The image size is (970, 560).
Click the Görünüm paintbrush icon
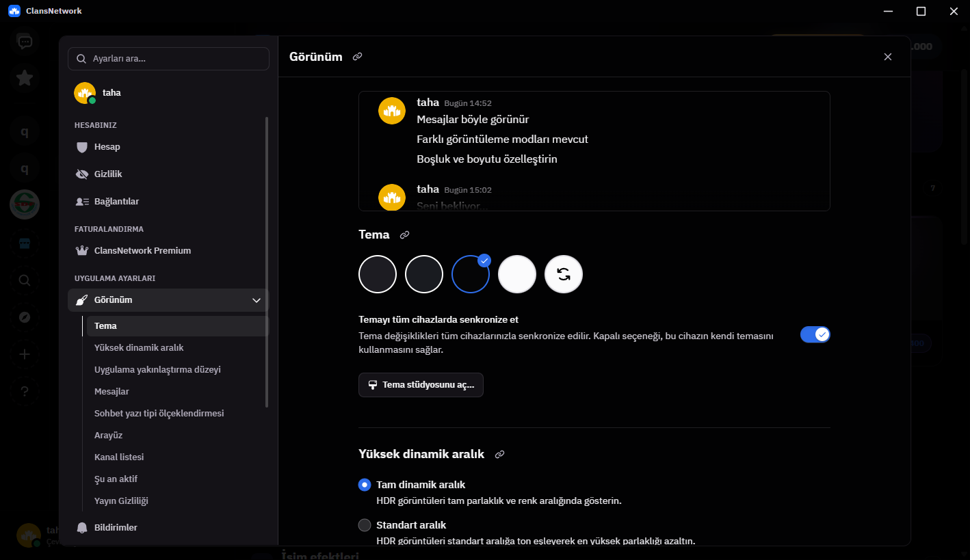pos(82,300)
